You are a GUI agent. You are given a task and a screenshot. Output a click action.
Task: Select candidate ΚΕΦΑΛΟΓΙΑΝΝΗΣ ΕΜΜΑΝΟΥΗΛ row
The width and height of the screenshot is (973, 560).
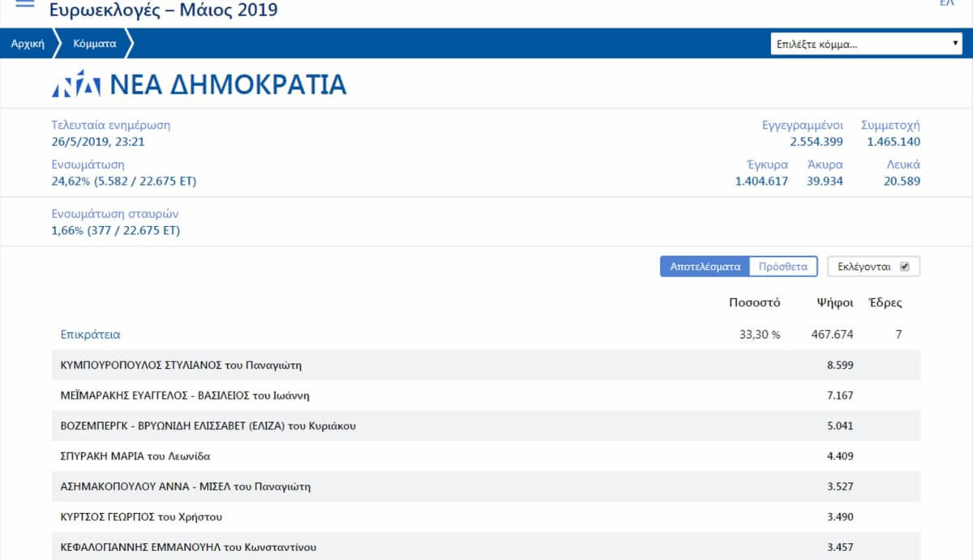[x=486, y=548]
